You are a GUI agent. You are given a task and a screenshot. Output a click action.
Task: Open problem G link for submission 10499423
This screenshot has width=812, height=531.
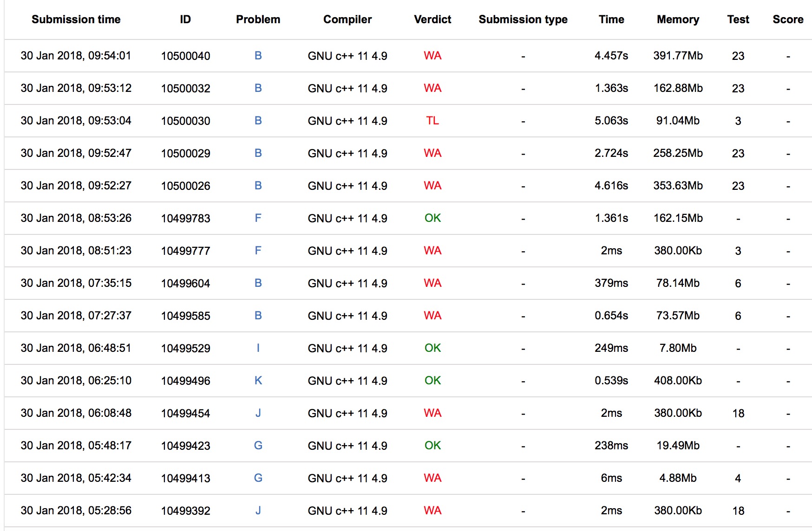point(258,446)
